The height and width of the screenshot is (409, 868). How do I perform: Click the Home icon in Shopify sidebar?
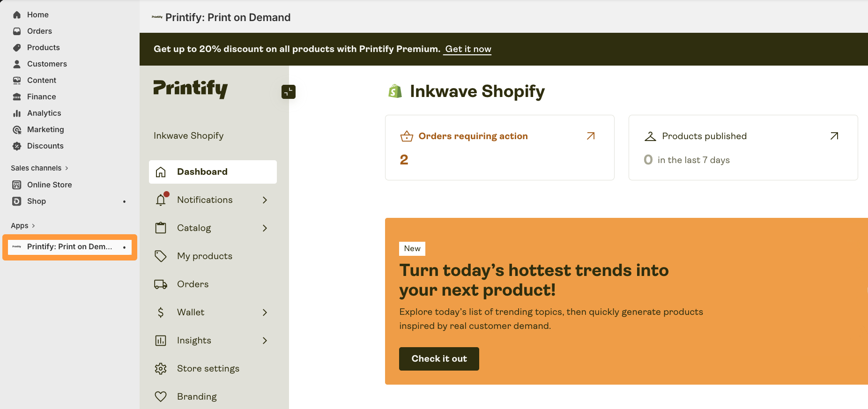tap(17, 15)
